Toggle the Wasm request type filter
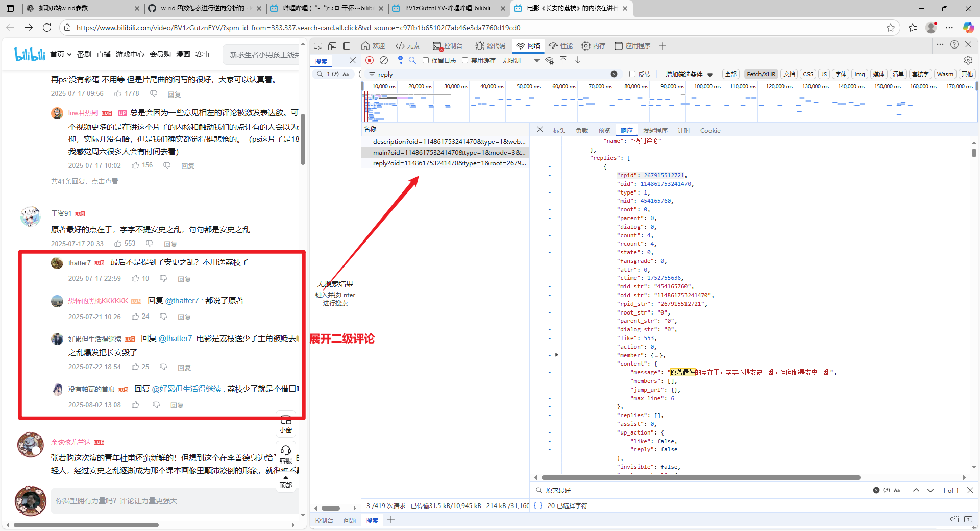The image size is (980, 531). (x=945, y=74)
